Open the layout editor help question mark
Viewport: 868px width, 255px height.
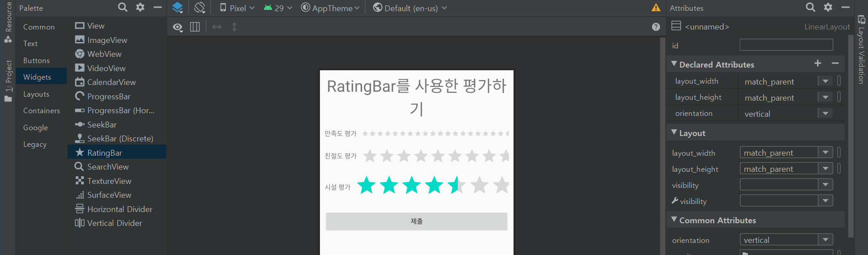click(x=656, y=27)
